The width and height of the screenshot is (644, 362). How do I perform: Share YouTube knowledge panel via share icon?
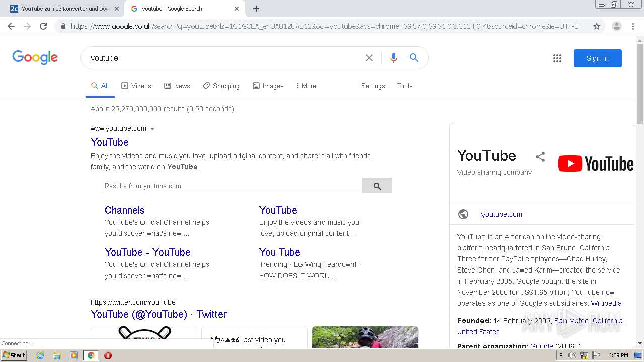(540, 157)
